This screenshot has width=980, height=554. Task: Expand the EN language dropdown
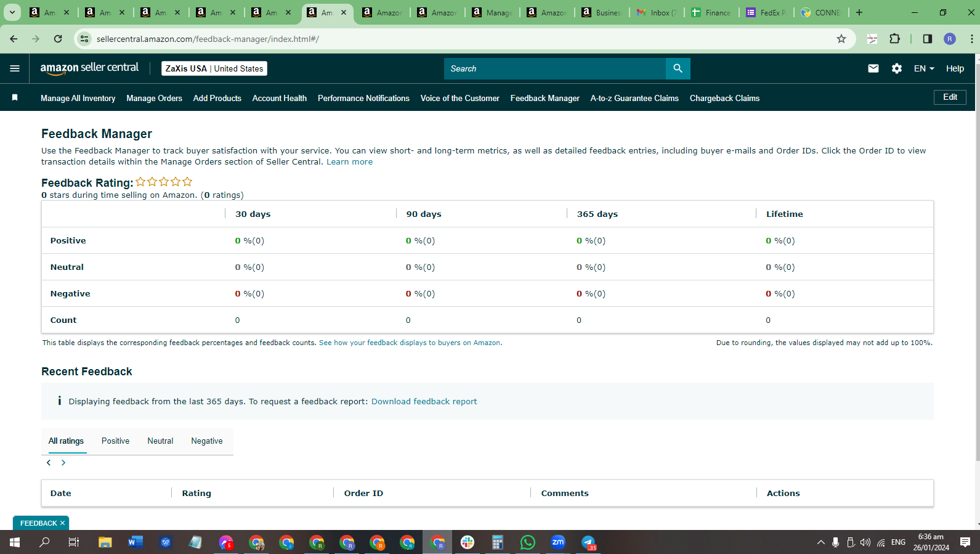(x=924, y=68)
